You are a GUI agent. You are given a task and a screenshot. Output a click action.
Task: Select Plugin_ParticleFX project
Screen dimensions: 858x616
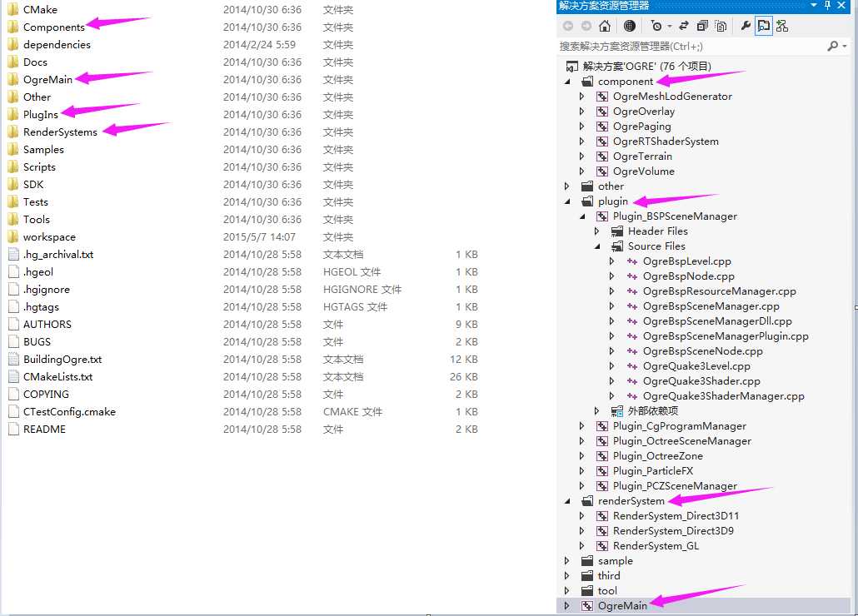tap(653, 471)
